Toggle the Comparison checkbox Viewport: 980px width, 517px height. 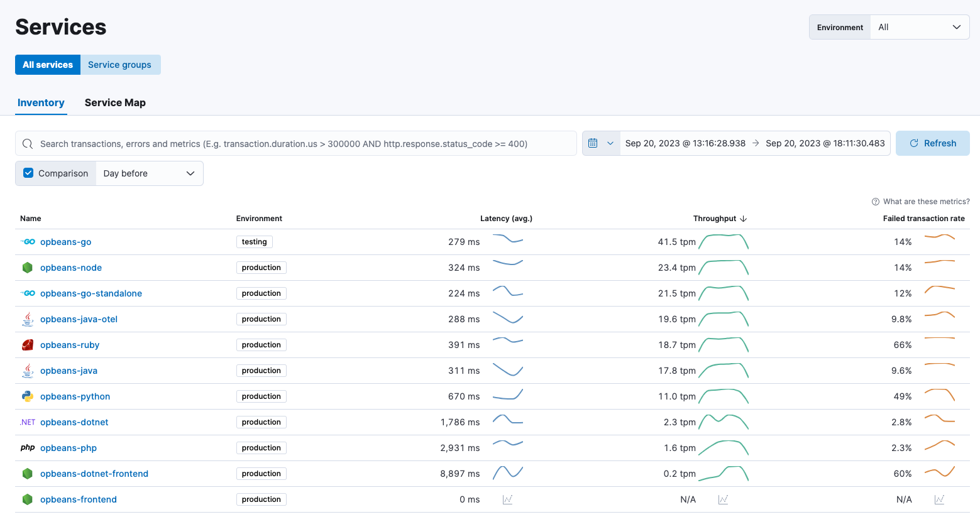[28, 173]
